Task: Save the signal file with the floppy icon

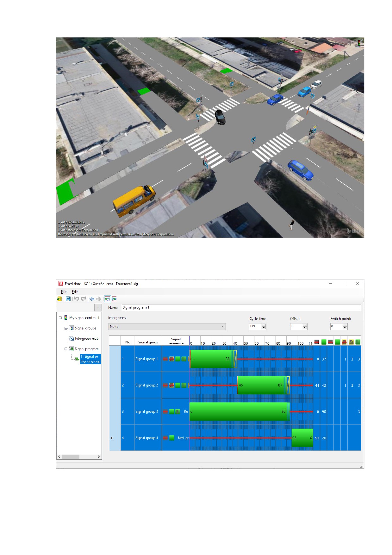Action: tap(68, 299)
